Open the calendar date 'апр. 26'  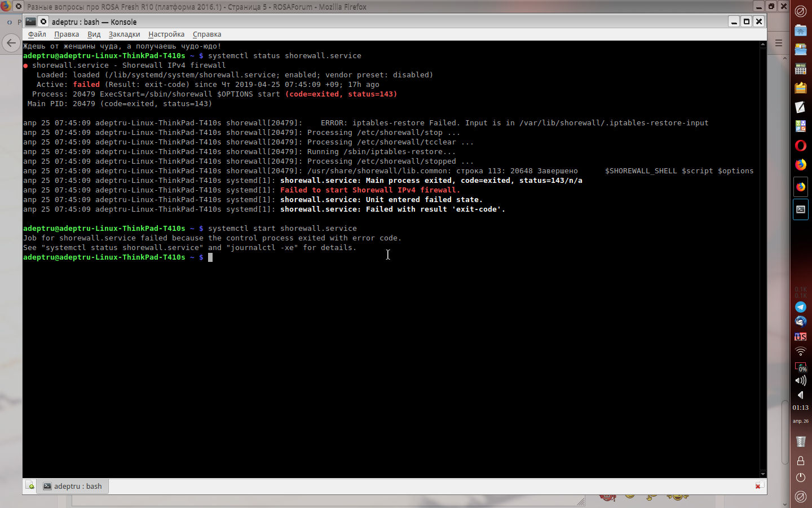(800, 421)
